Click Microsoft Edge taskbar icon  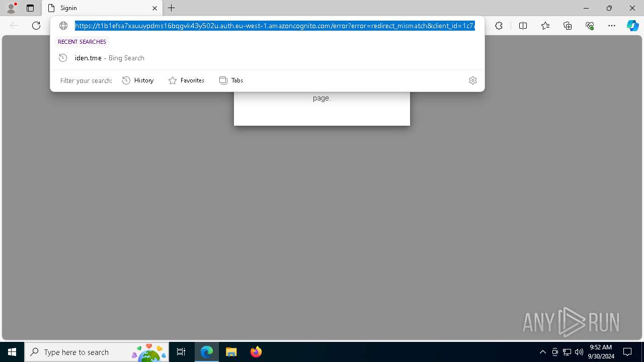[x=207, y=352]
